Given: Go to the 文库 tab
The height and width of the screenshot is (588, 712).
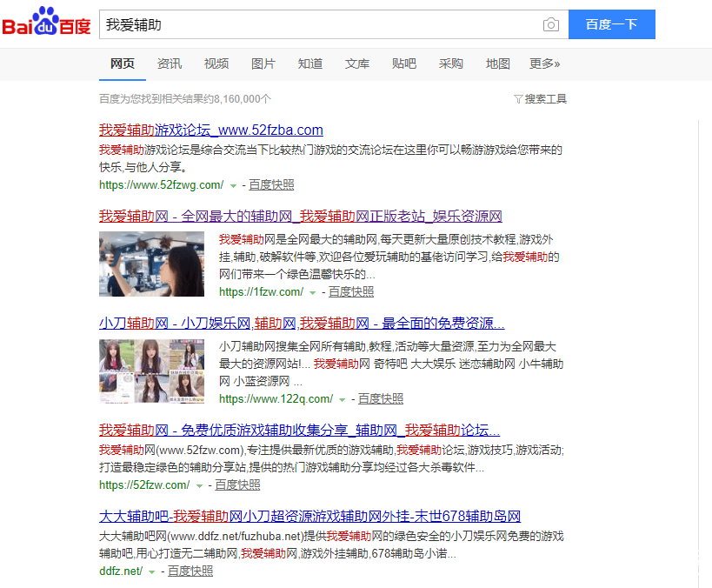Looking at the screenshot, I should [x=357, y=63].
